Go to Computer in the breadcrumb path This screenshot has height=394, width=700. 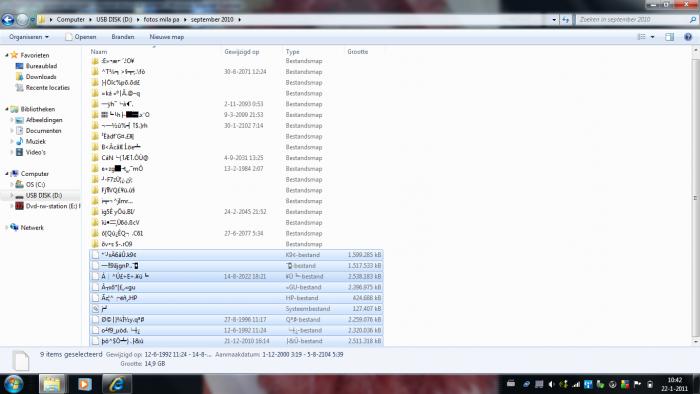[70, 20]
